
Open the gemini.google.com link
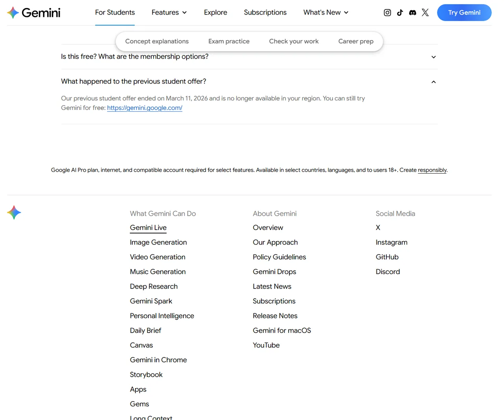pos(145,108)
